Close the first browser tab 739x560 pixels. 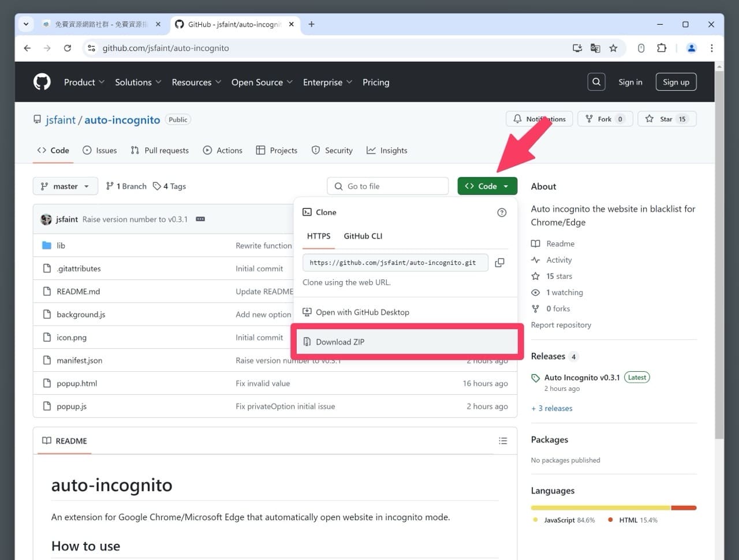158,24
